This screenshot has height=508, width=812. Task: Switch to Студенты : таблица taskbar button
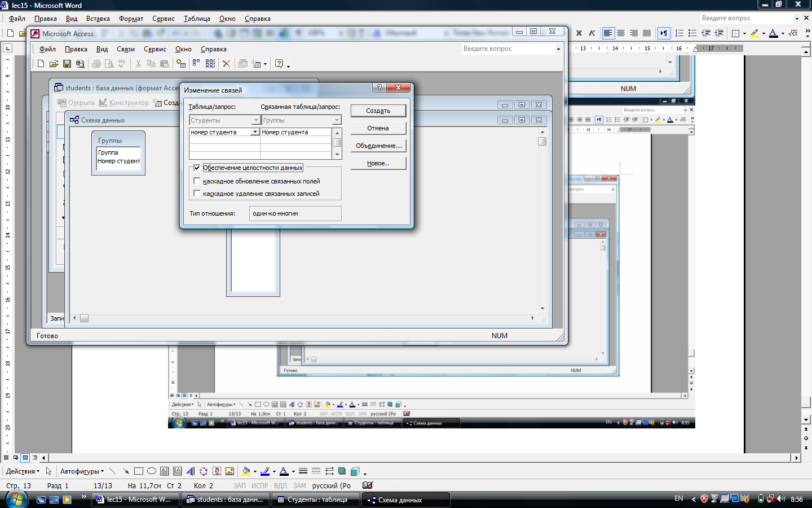point(316,500)
